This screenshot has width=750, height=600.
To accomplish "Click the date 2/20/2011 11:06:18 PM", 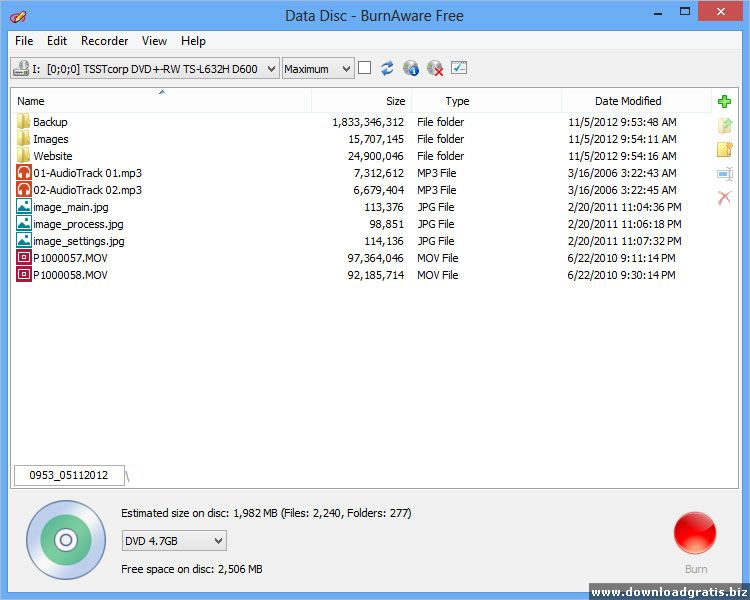I will 624,223.
